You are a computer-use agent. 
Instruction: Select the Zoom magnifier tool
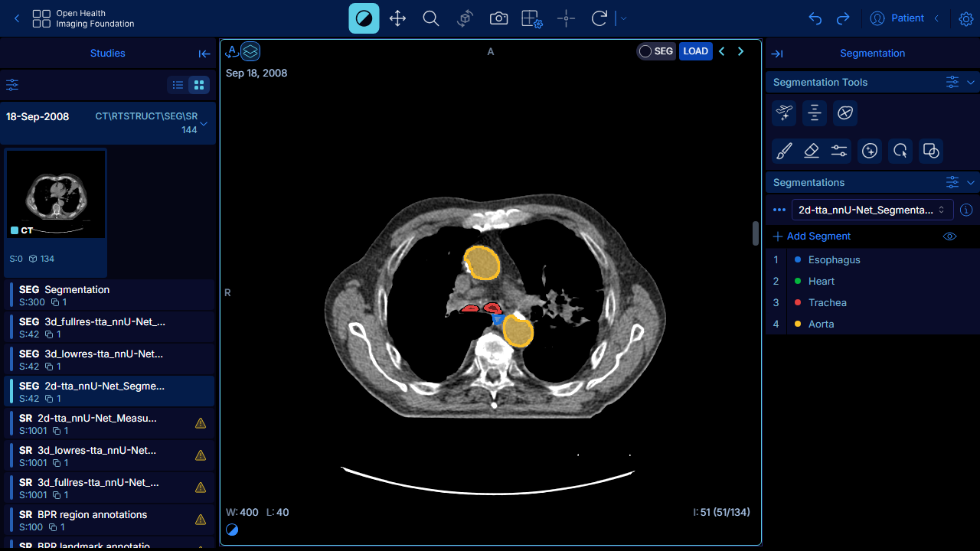coord(431,18)
